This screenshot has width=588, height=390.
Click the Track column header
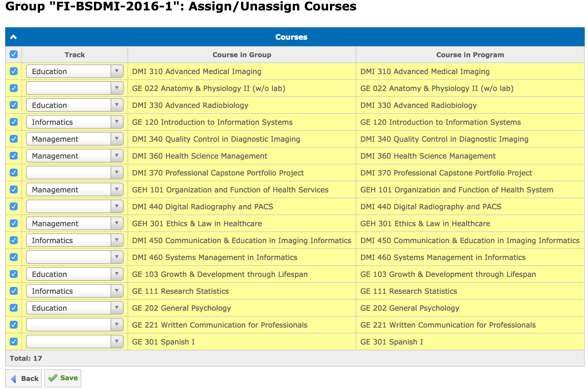[x=75, y=55]
